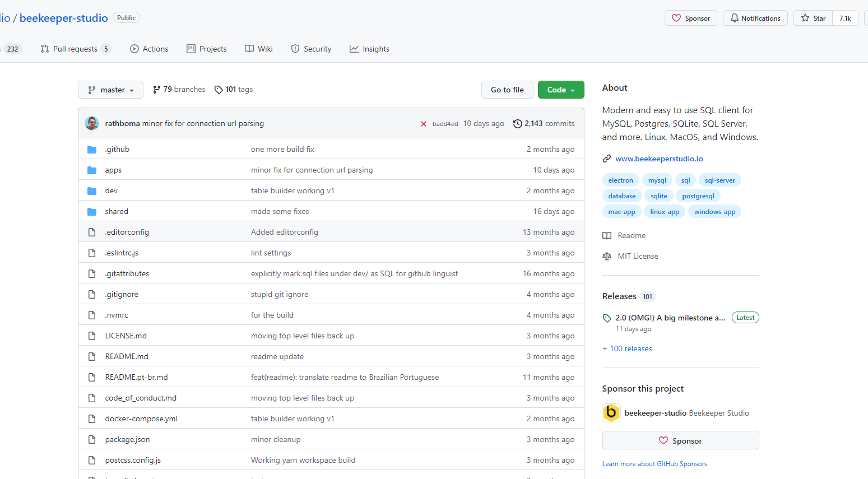Click rathboma's avatar image
Image resolution: width=868 pixels, height=479 pixels.
coord(92,123)
